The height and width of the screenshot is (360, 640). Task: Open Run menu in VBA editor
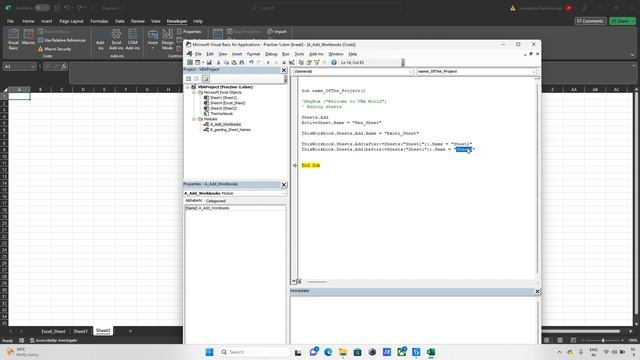pyautogui.click(x=286, y=54)
